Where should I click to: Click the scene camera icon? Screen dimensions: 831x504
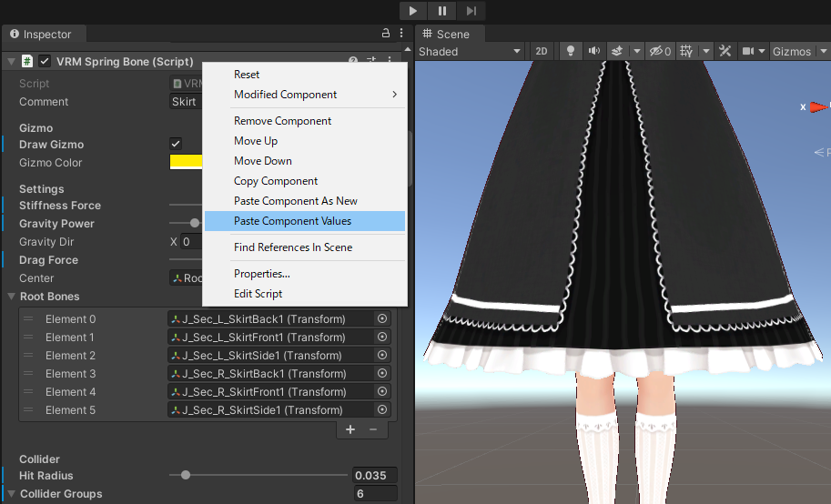tap(748, 52)
